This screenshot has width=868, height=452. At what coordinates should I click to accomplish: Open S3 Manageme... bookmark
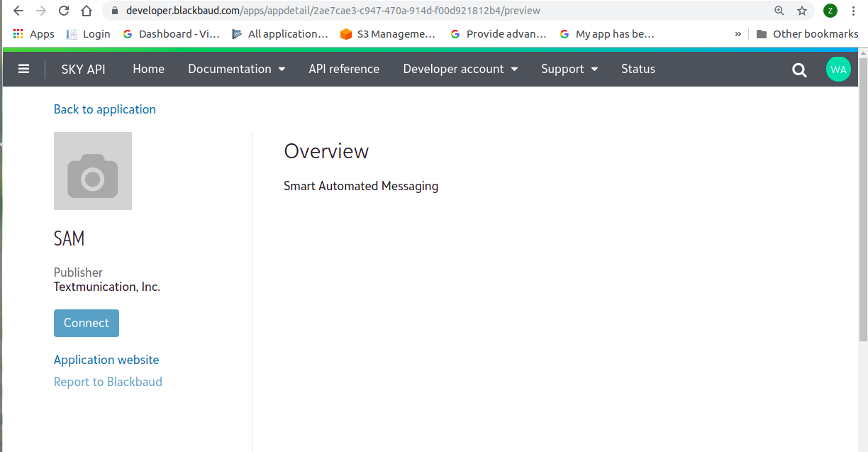point(388,33)
